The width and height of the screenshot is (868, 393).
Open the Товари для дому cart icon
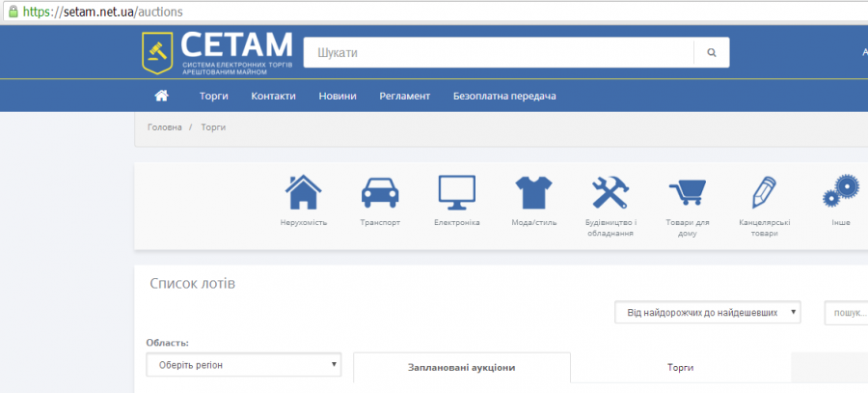click(x=688, y=192)
